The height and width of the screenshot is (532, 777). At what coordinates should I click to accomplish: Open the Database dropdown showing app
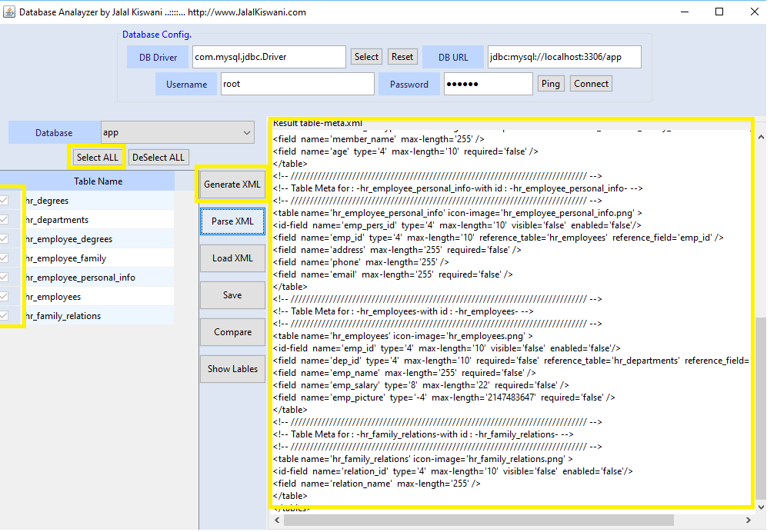[x=178, y=132]
